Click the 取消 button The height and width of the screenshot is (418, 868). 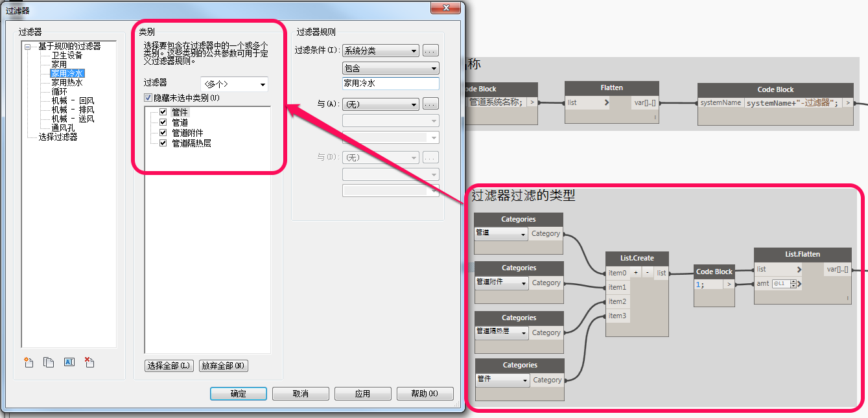pos(300,393)
